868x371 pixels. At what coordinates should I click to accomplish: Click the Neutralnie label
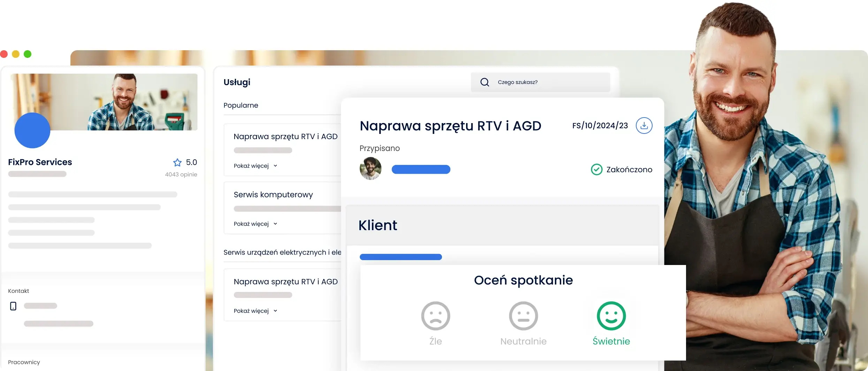pyautogui.click(x=523, y=341)
